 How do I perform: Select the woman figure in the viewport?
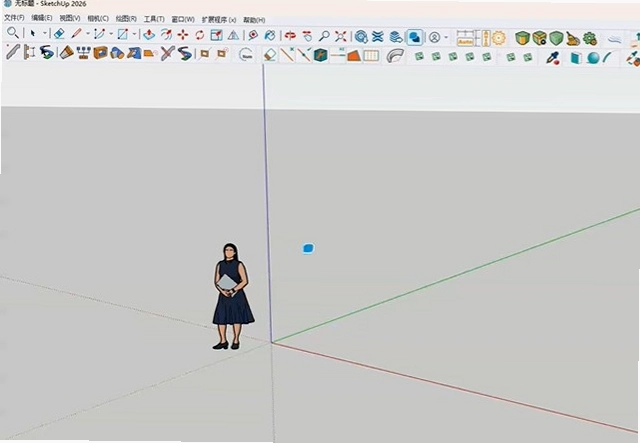coord(233,296)
